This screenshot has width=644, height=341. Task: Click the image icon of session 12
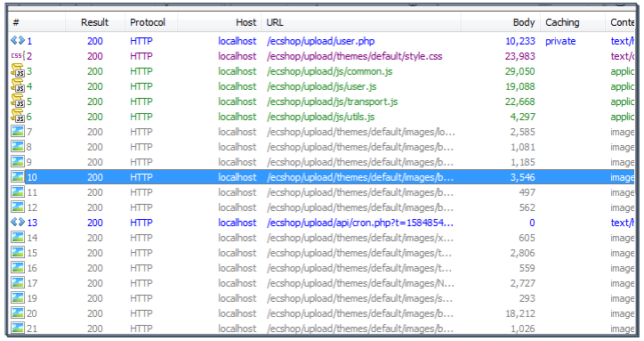18,207
